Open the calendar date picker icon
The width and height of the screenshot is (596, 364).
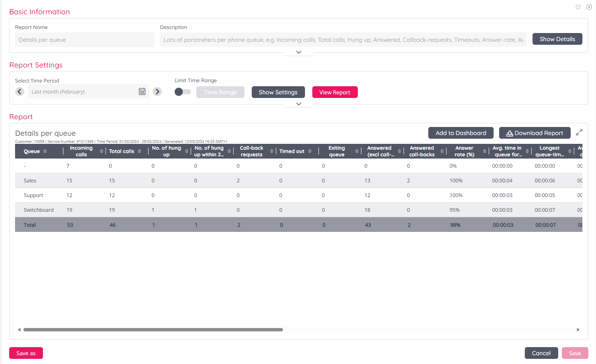click(x=142, y=92)
